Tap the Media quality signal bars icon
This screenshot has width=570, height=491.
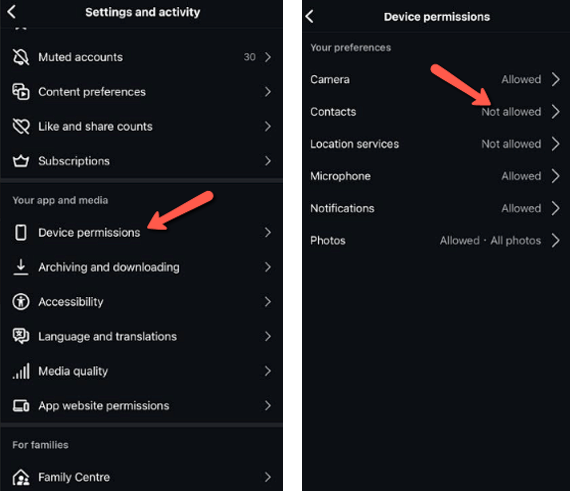[x=21, y=371]
